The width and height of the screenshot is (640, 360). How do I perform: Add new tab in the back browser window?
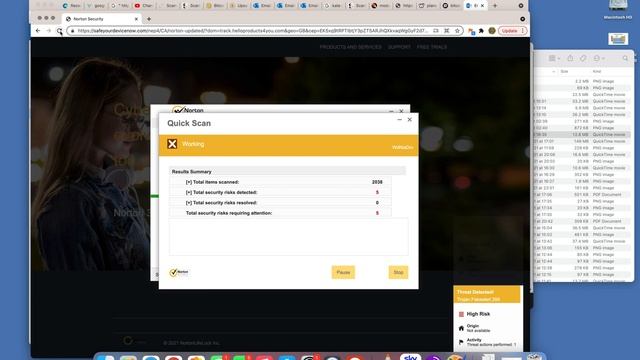[x=495, y=6]
